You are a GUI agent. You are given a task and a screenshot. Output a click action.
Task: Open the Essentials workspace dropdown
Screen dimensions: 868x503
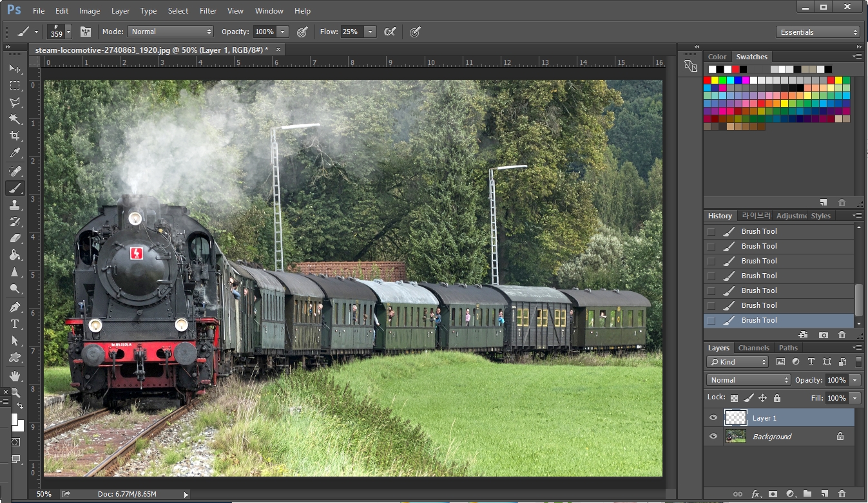[818, 32]
